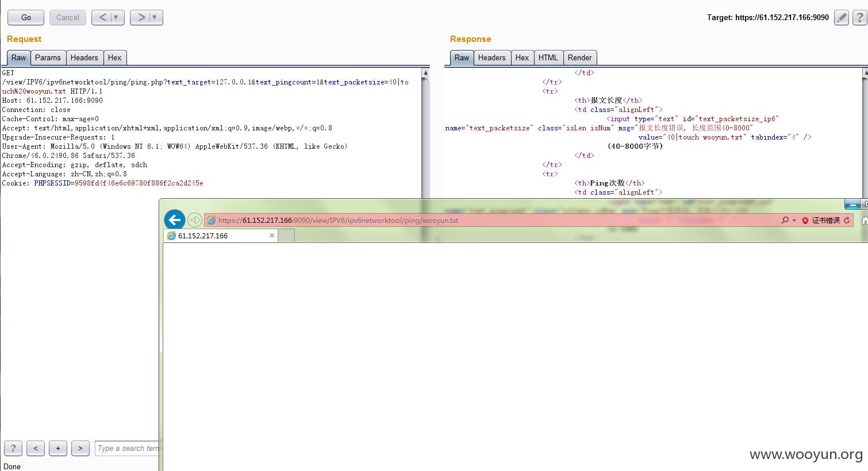Click the 'Connection: close' header line
This screenshot has height=471, width=868.
(x=36, y=110)
